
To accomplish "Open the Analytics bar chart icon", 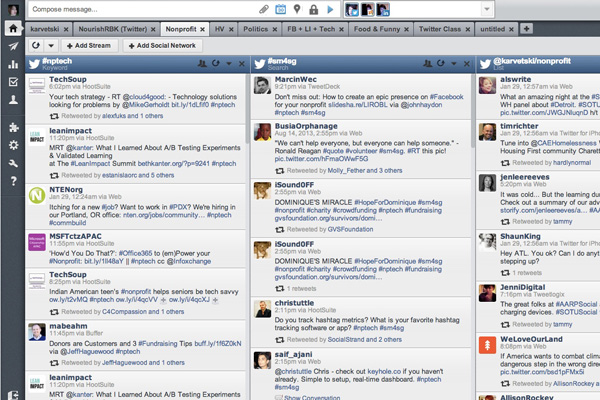I will click(13, 64).
